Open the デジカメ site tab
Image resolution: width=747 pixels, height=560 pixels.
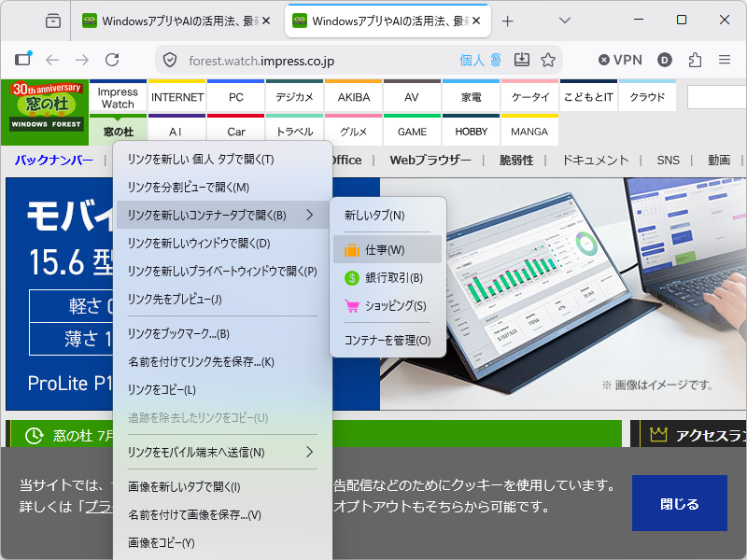295,97
